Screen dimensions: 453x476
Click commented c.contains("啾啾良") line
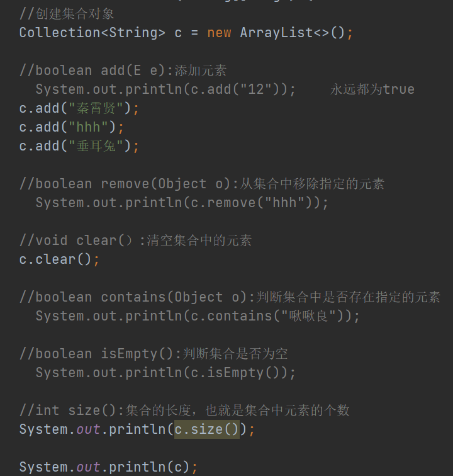(198, 315)
